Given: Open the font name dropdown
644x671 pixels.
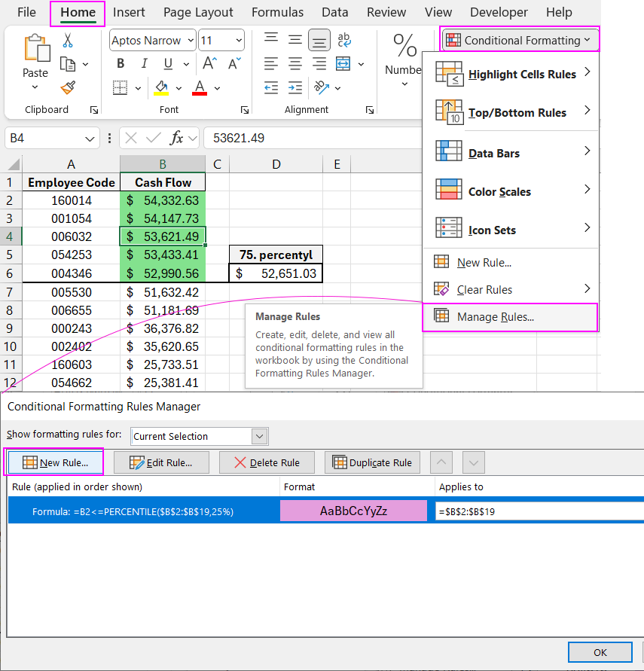Looking at the screenshot, I should pyautogui.click(x=190, y=41).
